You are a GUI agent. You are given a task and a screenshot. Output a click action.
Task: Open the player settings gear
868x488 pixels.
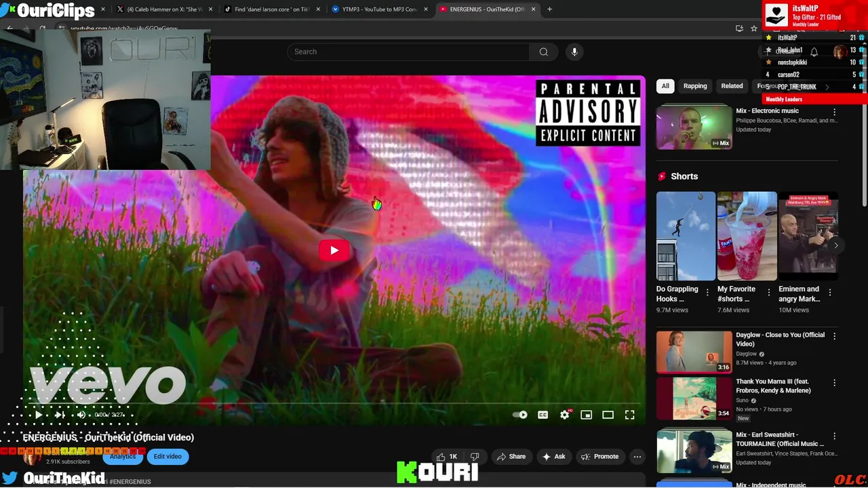565,415
